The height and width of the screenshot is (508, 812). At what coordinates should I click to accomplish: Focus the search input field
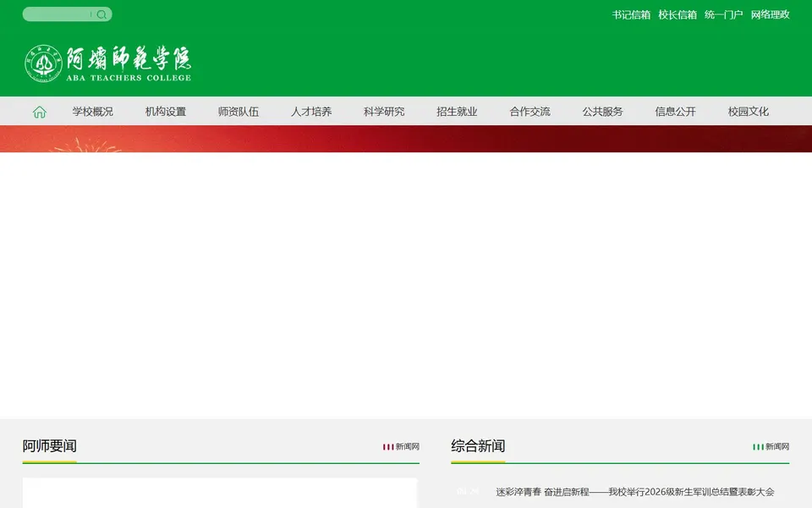(x=57, y=14)
